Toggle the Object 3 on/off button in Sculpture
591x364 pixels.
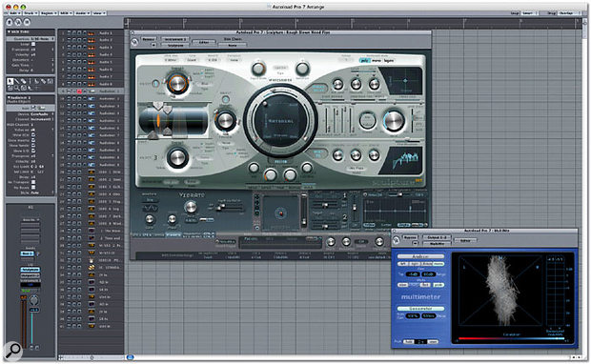tap(155, 157)
